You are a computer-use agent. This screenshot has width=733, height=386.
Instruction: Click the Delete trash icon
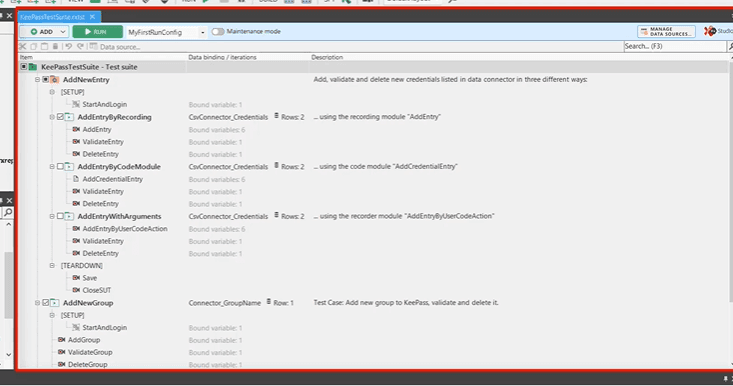[x=55, y=46]
